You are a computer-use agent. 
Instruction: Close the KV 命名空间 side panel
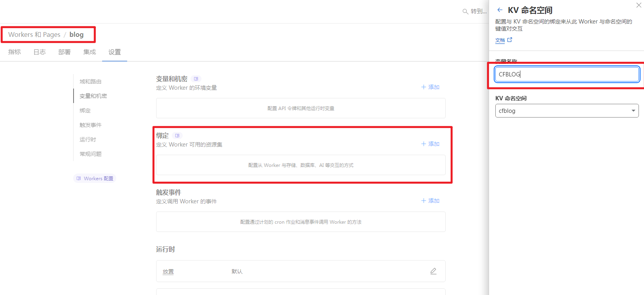639,5
